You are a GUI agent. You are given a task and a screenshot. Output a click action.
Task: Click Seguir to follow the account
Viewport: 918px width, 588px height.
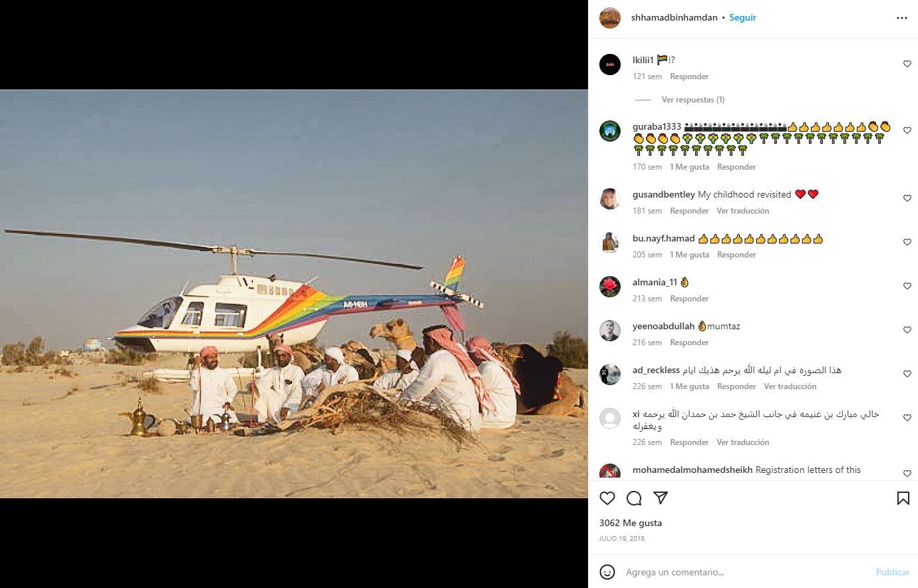pos(742,18)
